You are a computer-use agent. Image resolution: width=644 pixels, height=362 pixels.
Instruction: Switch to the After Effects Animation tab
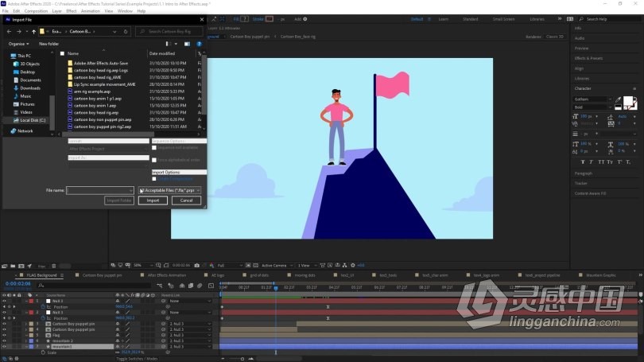tap(166, 275)
